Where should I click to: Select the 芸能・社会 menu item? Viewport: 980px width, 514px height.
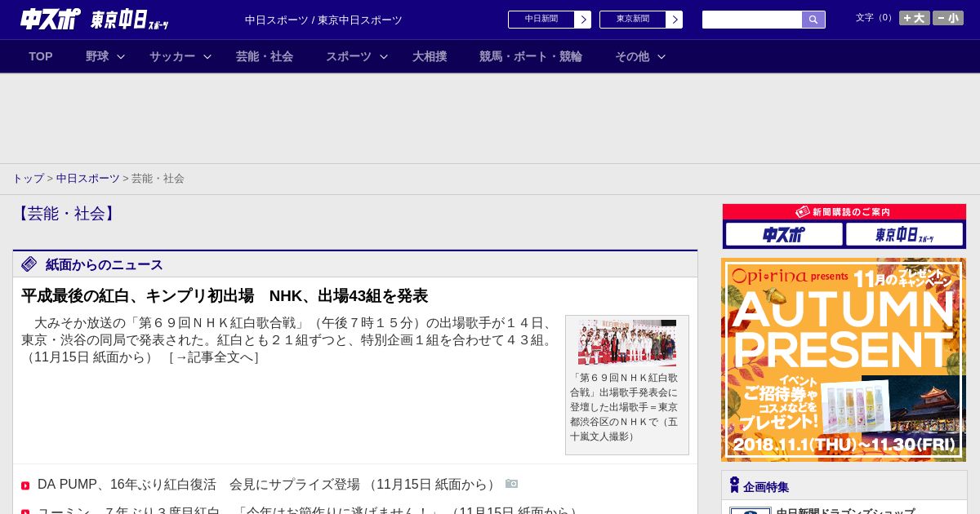[x=265, y=56]
